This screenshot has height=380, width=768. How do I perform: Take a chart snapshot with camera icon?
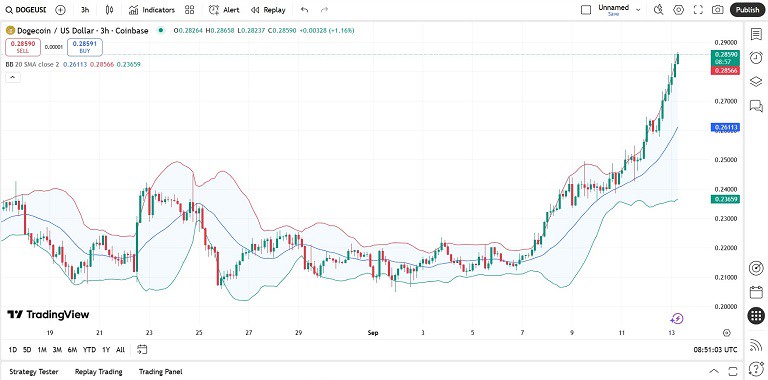coord(718,10)
